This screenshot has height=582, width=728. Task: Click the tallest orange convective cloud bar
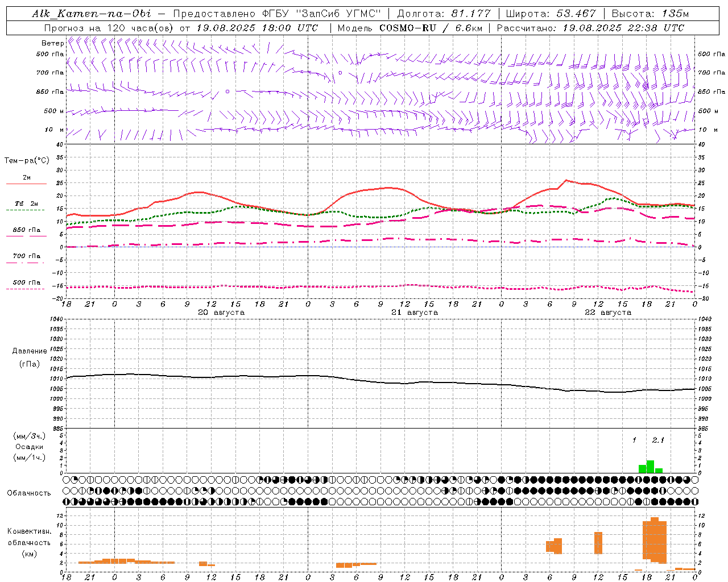[655, 539]
